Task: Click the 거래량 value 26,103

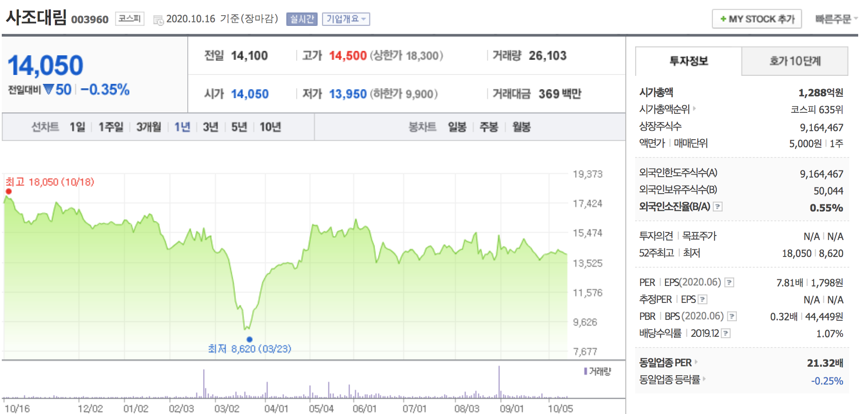Action: point(548,56)
